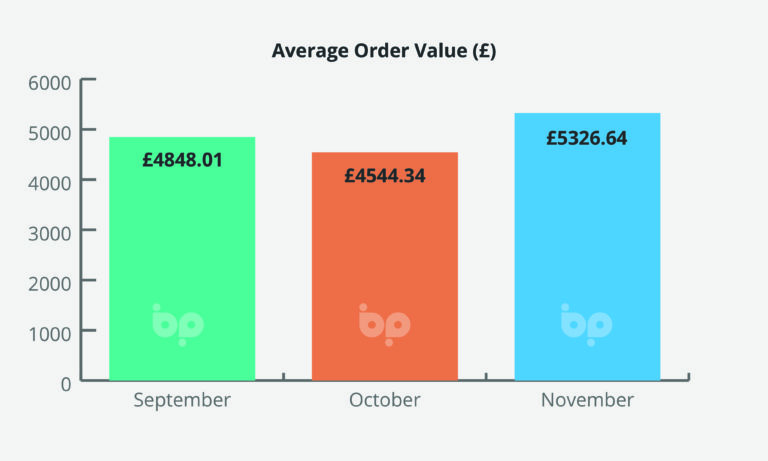Click the logo watermark in the blue November bar

click(586, 324)
